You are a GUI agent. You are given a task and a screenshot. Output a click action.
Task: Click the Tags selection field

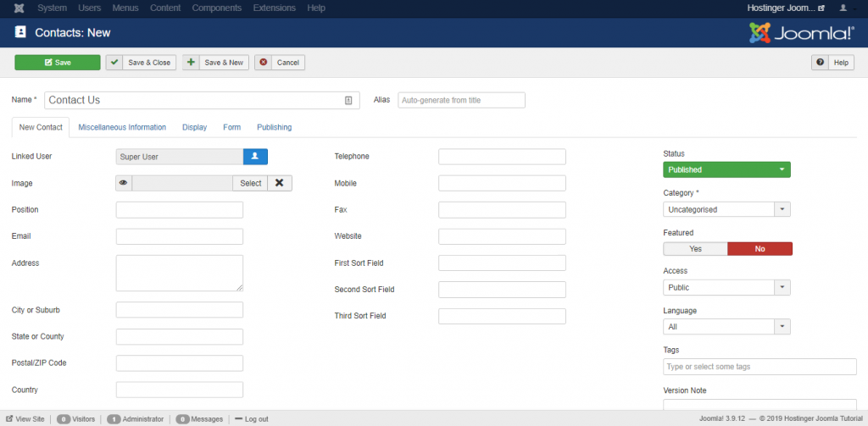pos(759,367)
